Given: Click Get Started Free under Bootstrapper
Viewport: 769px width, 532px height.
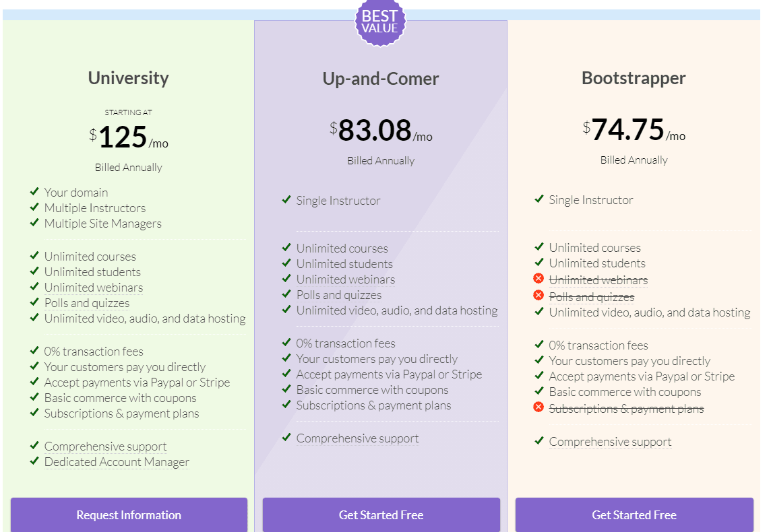Looking at the screenshot, I should tap(634, 515).
